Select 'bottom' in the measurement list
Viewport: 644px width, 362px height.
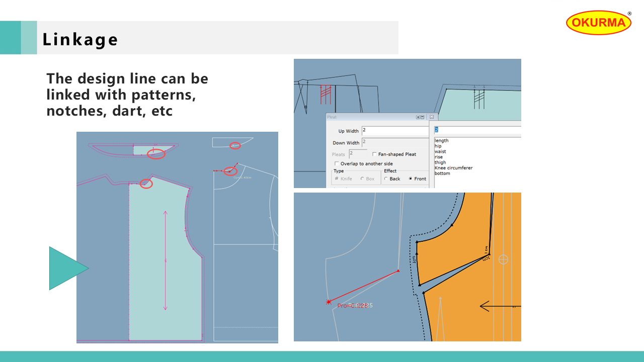point(442,173)
